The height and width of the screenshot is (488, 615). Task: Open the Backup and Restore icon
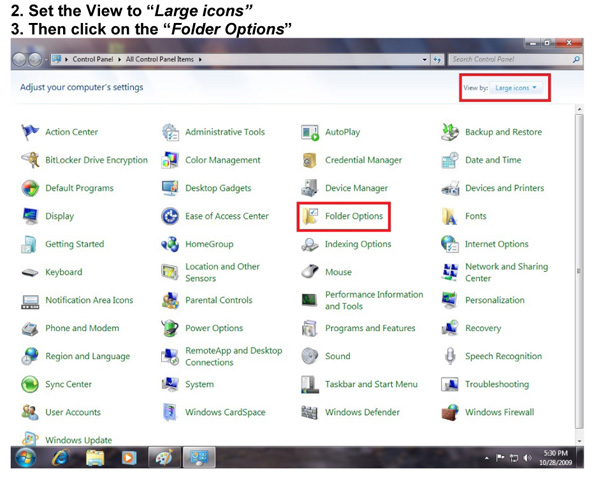pyautogui.click(x=450, y=132)
